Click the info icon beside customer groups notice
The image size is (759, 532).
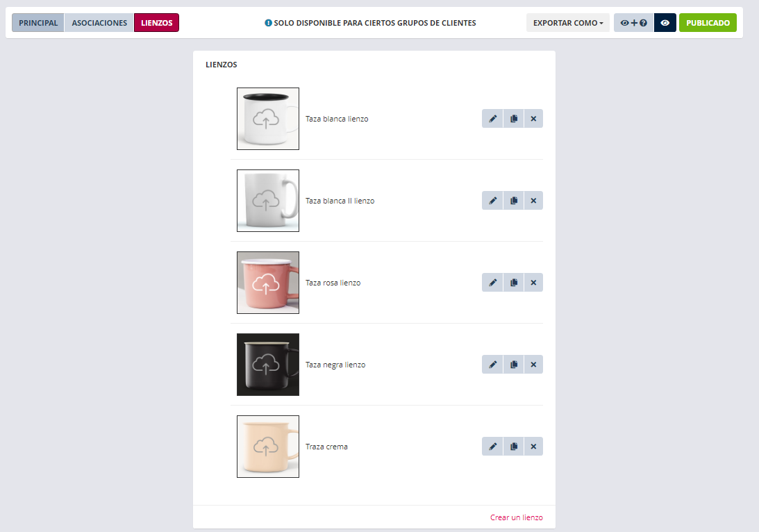point(268,23)
